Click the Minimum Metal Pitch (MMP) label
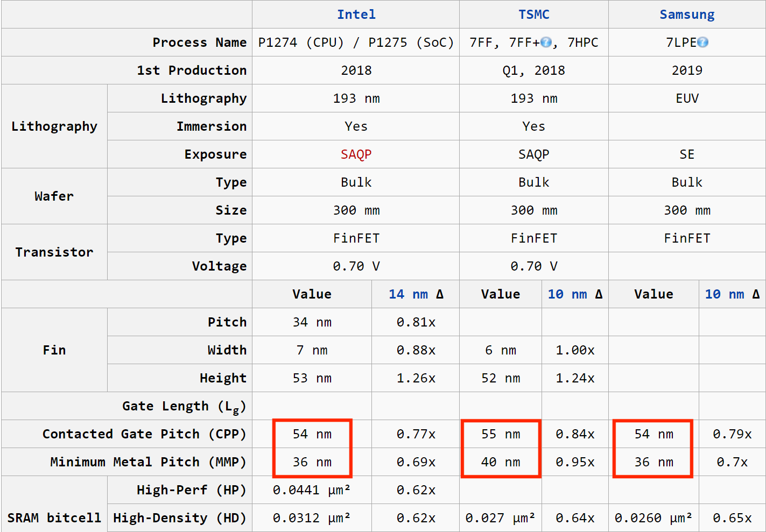This screenshot has height=532, width=766. 148,462
